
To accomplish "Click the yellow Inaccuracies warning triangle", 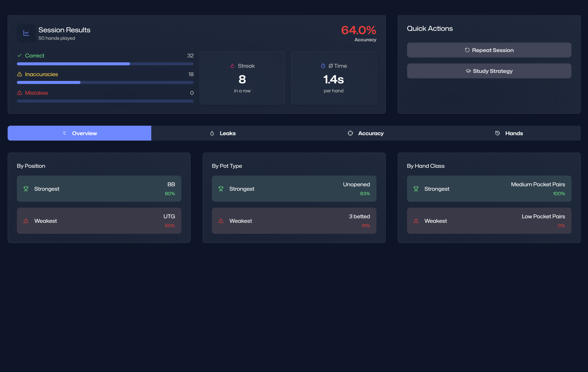I will 20,74.
